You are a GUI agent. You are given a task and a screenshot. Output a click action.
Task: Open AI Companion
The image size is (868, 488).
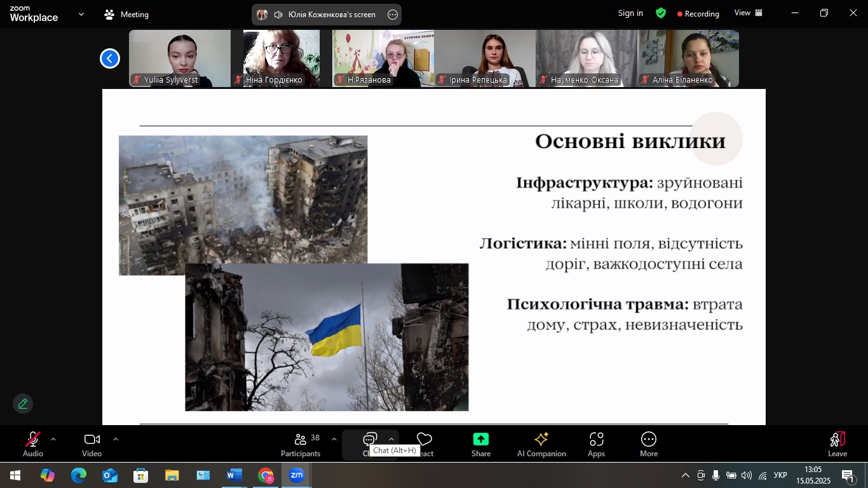(x=541, y=444)
